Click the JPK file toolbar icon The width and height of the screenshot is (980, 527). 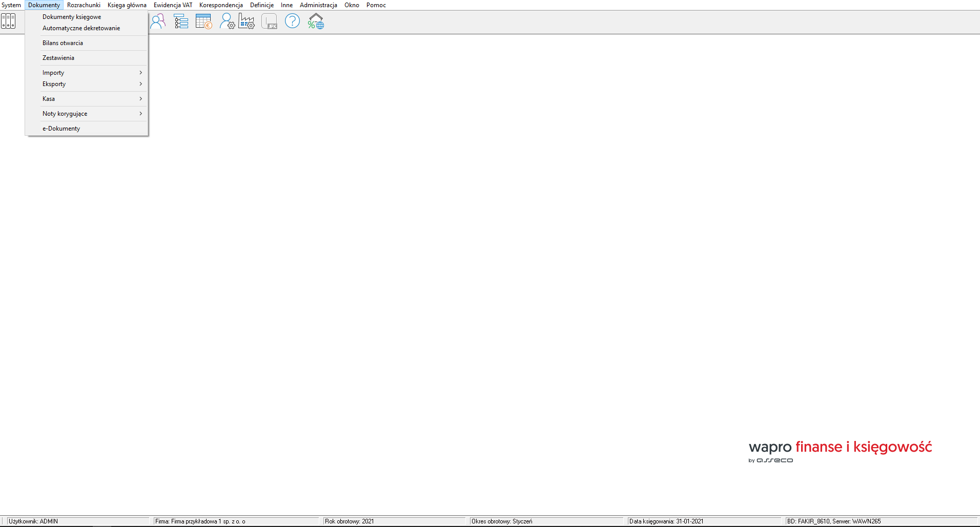269,22
